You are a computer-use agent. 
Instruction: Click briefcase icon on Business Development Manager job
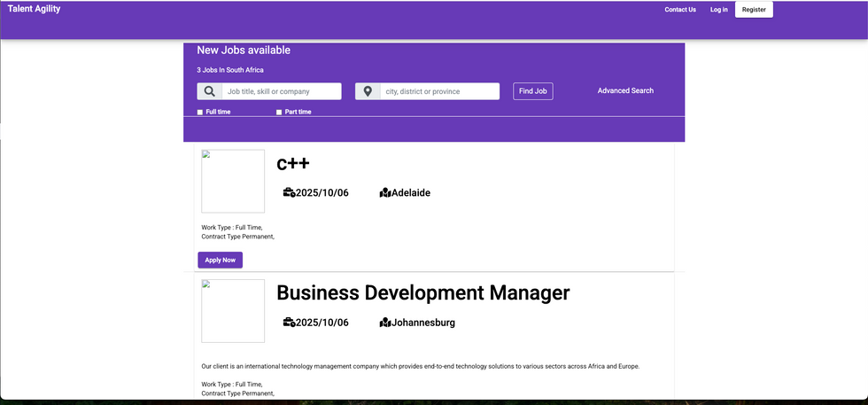[289, 323]
